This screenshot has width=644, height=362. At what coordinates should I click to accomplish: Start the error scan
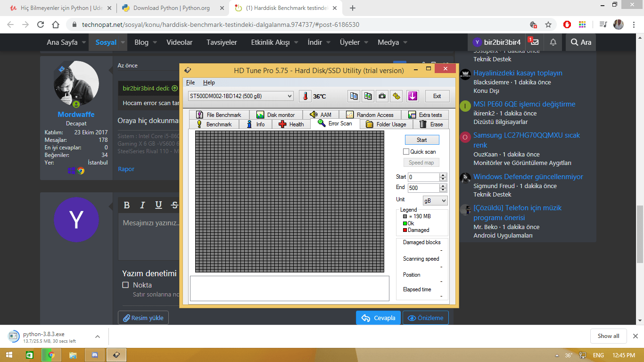[422, 140]
